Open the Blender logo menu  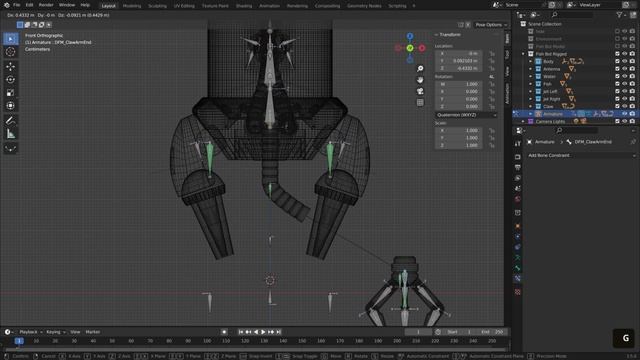[7, 5]
